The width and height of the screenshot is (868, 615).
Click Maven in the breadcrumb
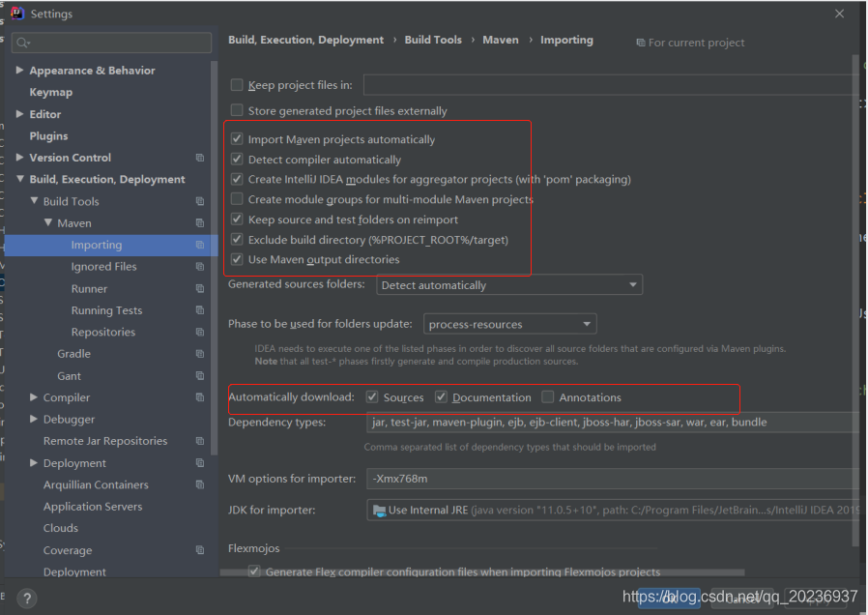pyautogui.click(x=501, y=40)
